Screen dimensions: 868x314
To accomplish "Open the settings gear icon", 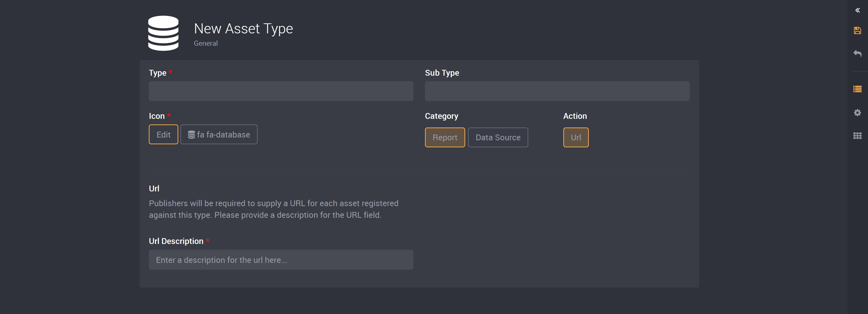I will tap(857, 112).
